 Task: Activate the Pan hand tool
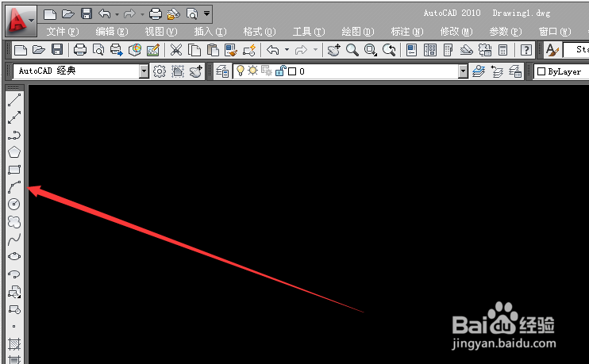tap(333, 50)
